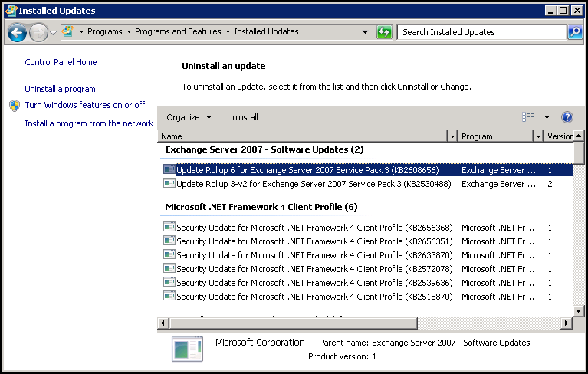The image size is (588, 374).
Task: Select Security Update KB2539636
Action: tap(314, 283)
